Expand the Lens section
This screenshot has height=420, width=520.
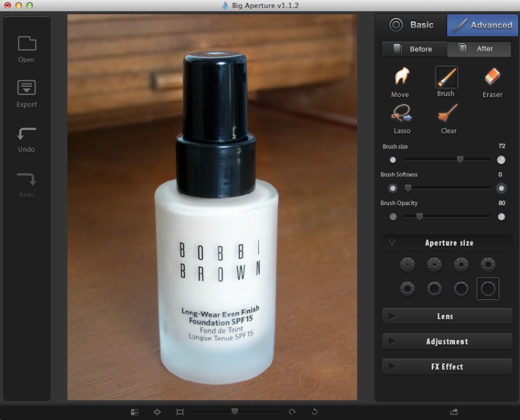click(x=447, y=316)
